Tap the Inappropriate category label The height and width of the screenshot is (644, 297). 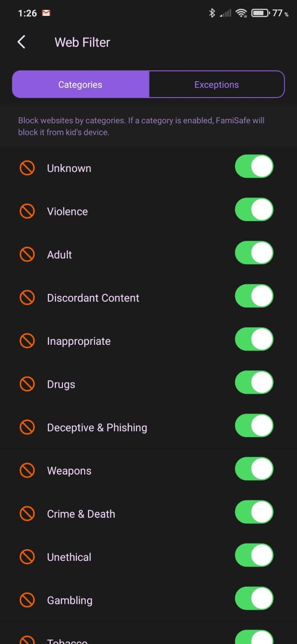click(79, 341)
